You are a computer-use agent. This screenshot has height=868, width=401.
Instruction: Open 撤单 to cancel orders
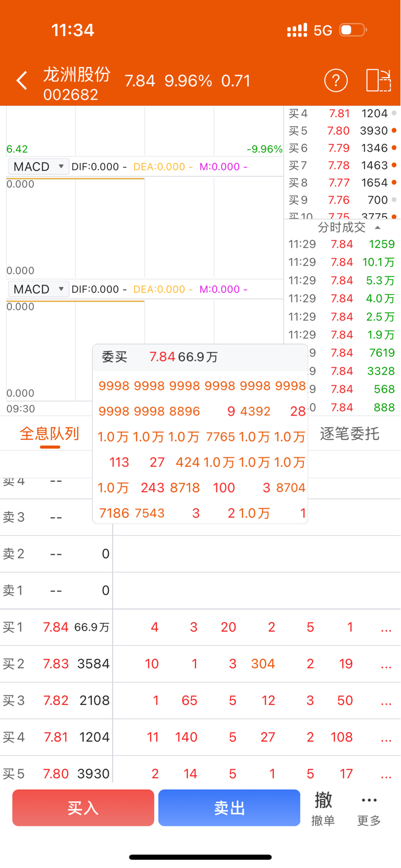pyautogui.click(x=323, y=808)
